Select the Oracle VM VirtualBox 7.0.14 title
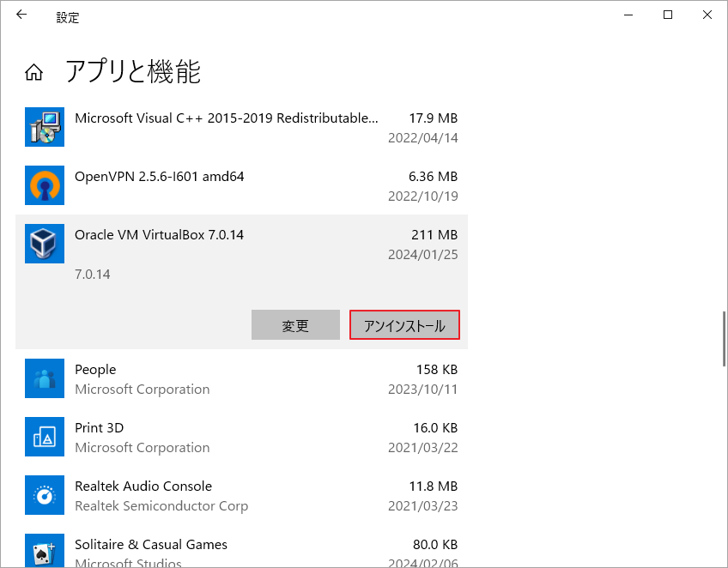728x568 pixels. coord(160,235)
